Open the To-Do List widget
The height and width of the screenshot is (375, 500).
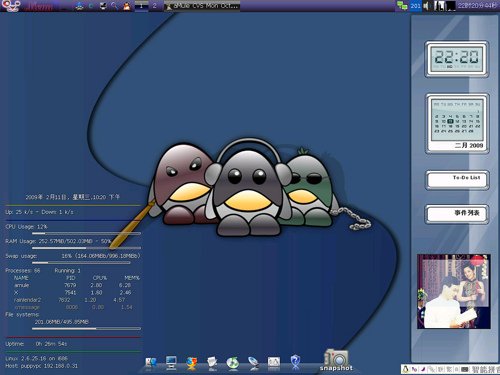[x=457, y=180]
